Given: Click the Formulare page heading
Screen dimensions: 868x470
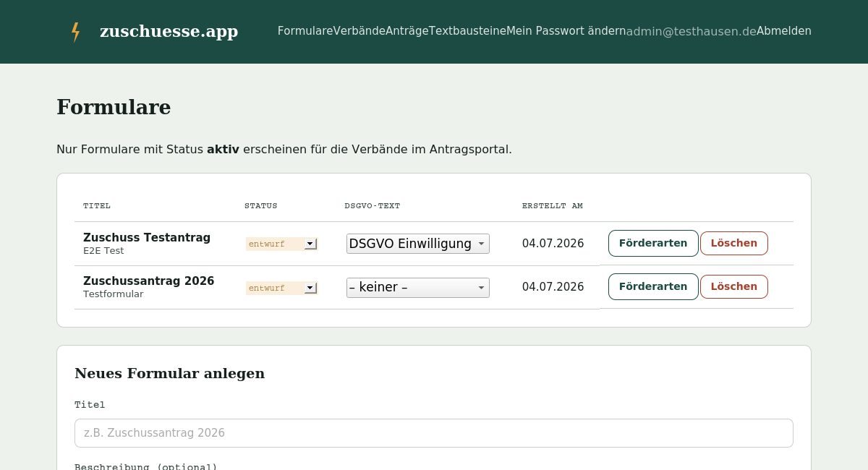Looking at the screenshot, I should click(x=114, y=107).
